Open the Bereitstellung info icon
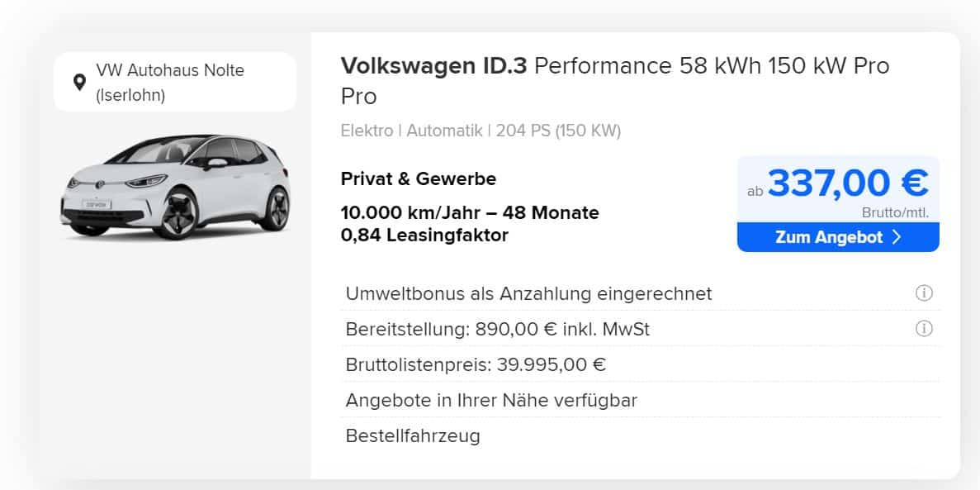Viewport: 980px width, 490px height. pyautogui.click(x=924, y=329)
